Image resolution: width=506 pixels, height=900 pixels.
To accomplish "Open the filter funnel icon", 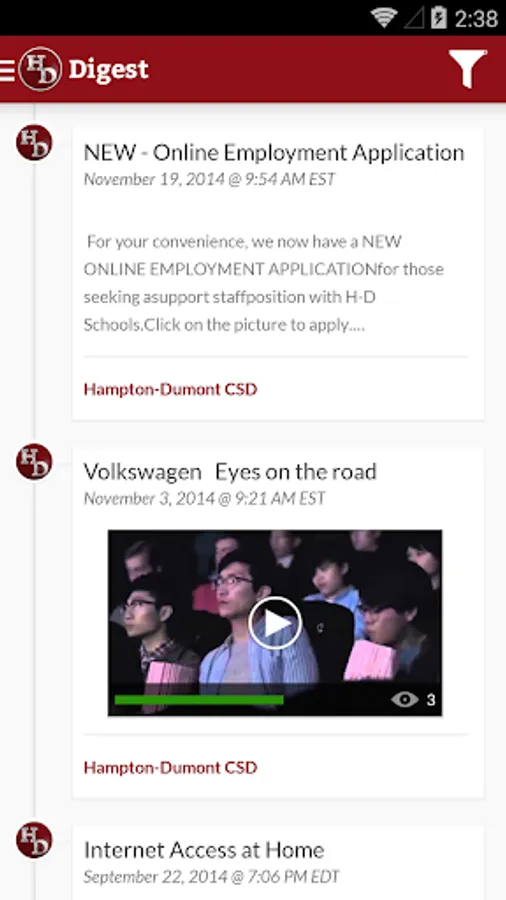I will click(467, 69).
